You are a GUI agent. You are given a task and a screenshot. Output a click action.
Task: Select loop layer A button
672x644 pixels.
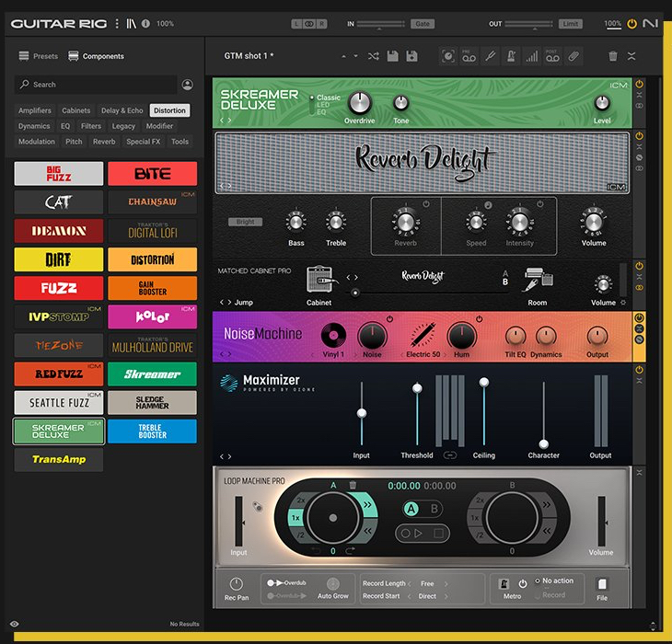pyautogui.click(x=411, y=509)
